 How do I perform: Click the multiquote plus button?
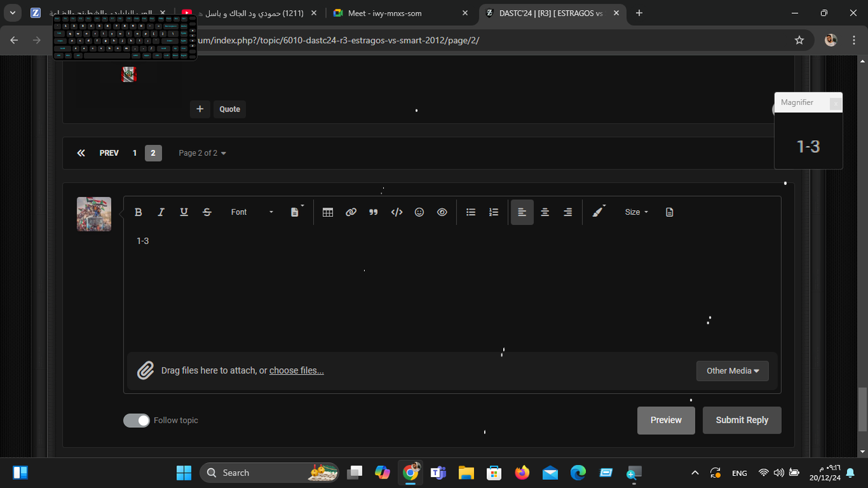[x=199, y=109]
